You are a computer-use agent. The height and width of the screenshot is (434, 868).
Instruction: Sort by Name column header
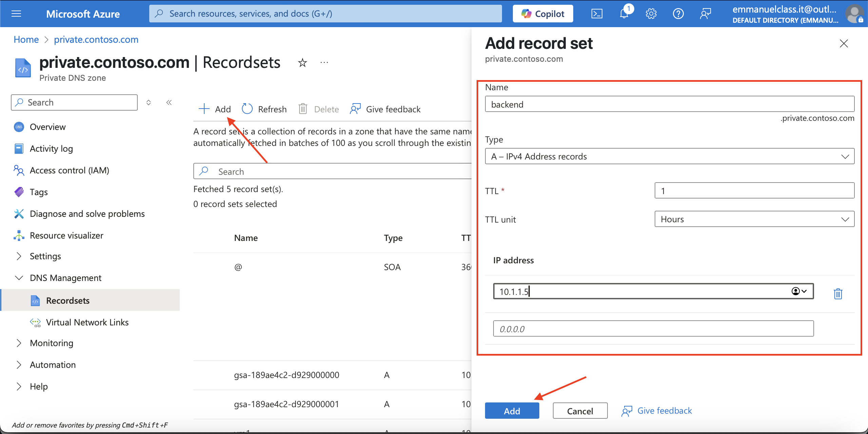(x=246, y=238)
